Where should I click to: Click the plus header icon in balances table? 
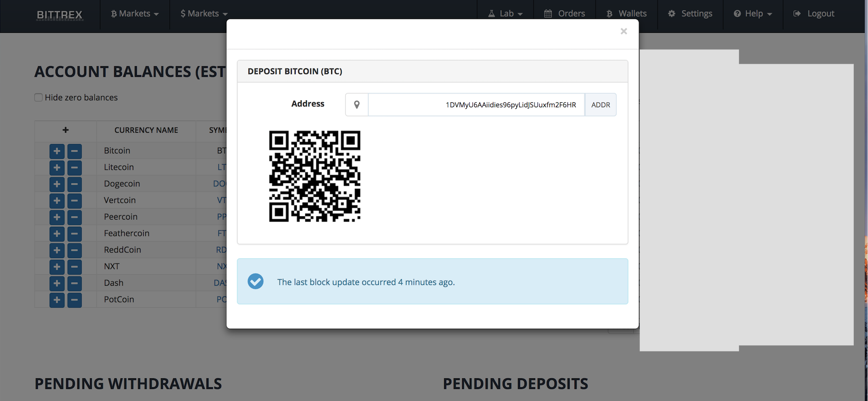65,130
